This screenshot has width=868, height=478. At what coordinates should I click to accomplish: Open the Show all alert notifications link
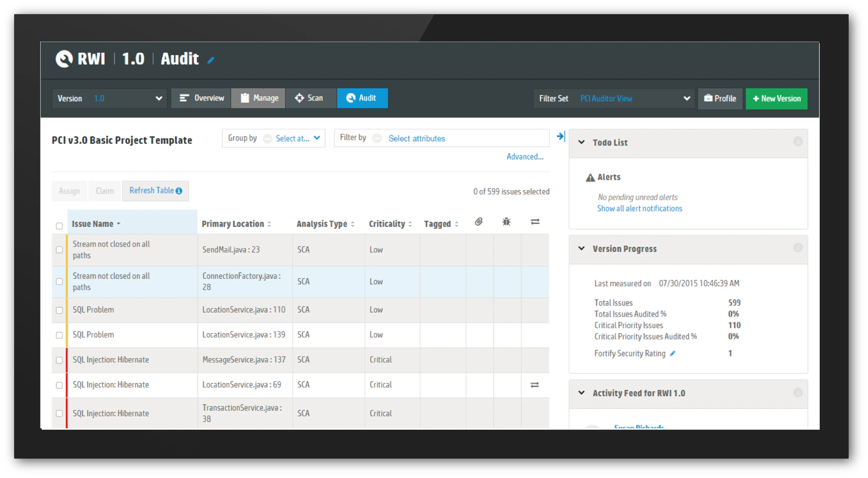pyautogui.click(x=640, y=208)
